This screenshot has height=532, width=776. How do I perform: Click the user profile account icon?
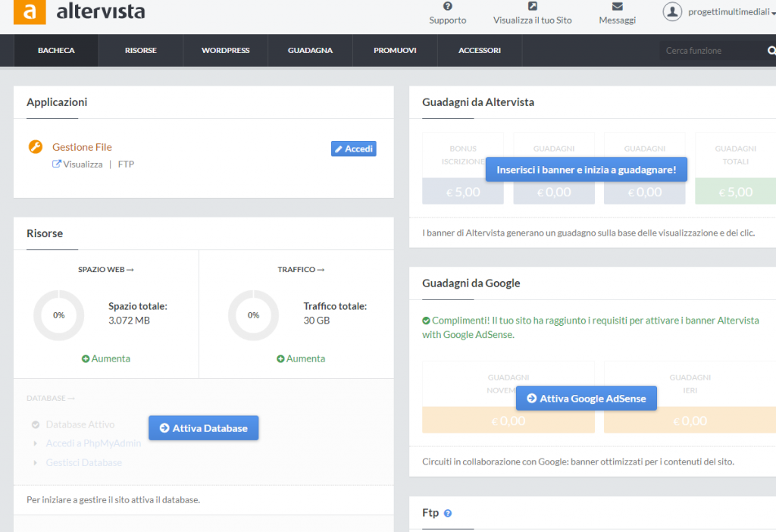(673, 11)
